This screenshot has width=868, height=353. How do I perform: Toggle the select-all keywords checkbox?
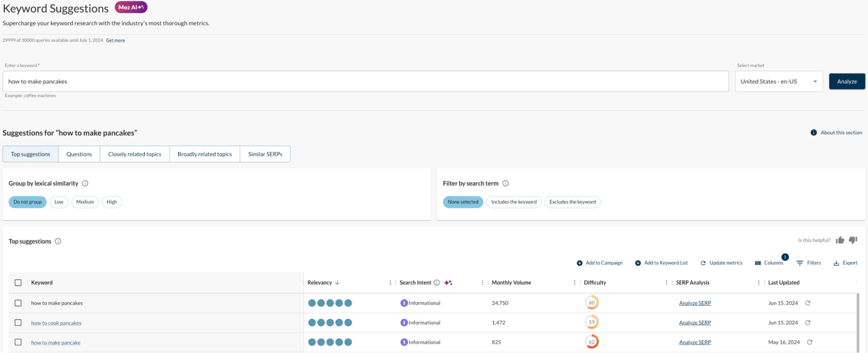[18, 283]
